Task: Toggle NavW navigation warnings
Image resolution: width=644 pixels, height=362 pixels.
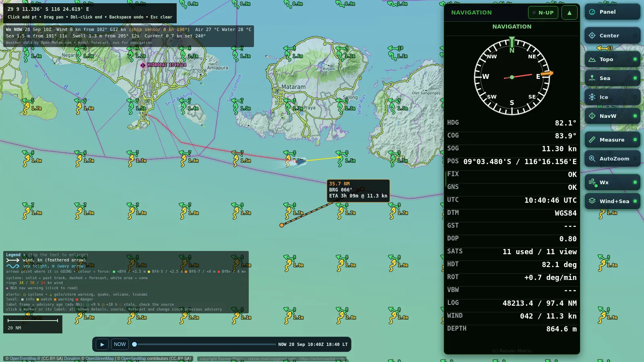Action: click(612, 116)
